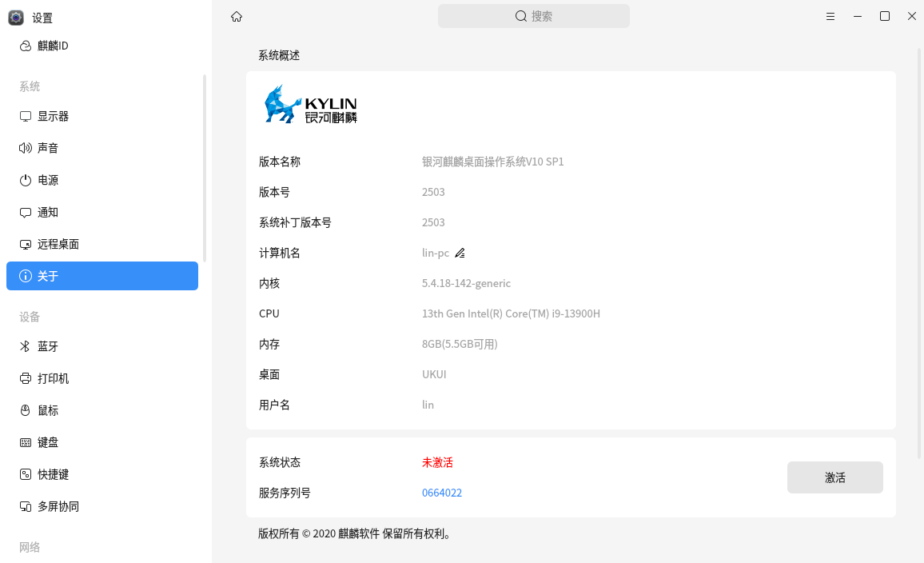Open the 麒麟ID settings page
The height and width of the screenshot is (563, 924).
pyautogui.click(x=102, y=46)
